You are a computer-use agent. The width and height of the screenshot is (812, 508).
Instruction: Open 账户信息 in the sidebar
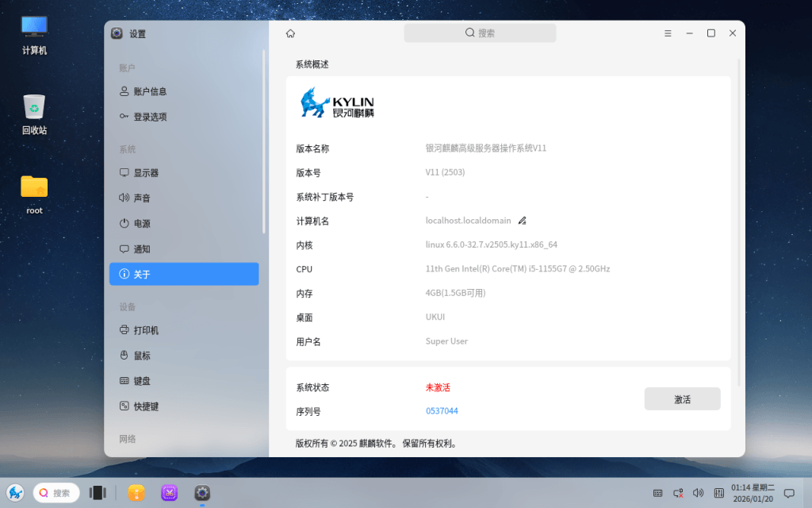pyautogui.click(x=184, y=91)
